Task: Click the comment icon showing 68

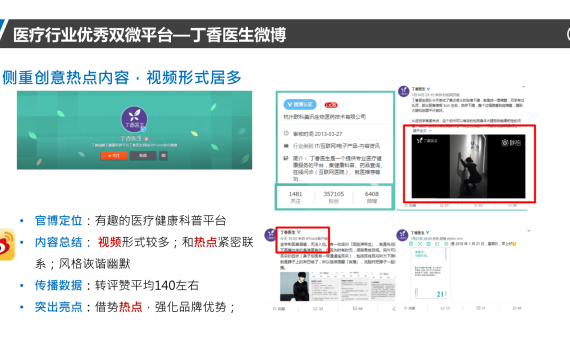Action: [x=358, y=309]
